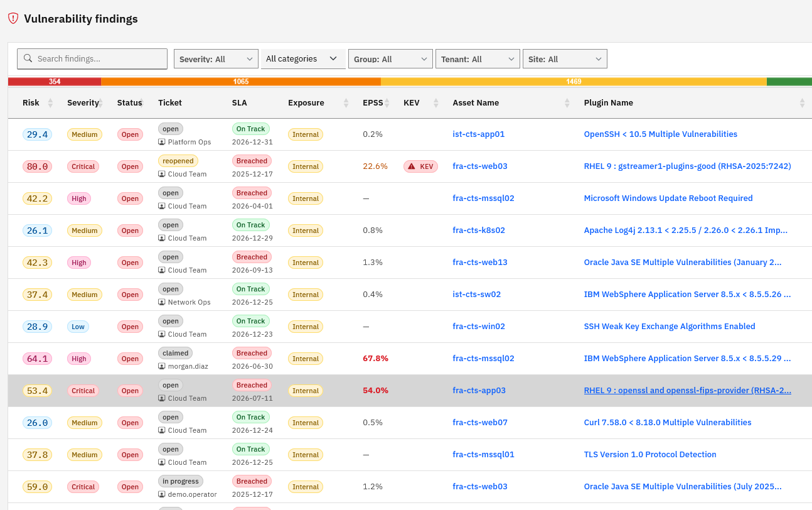
Task: Open the OpenSSH < 10.5 Multiple Vulnerabilities plugin
Action: click(x=661, y=134)
